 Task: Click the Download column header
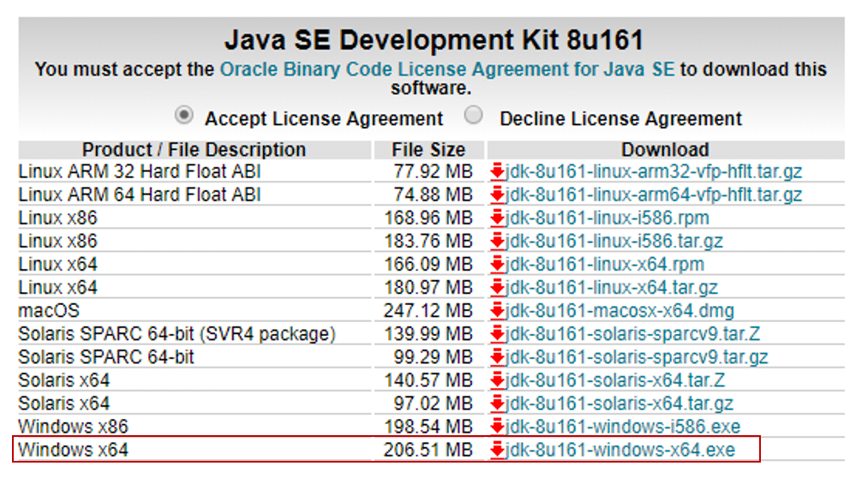tap(666, 150)
